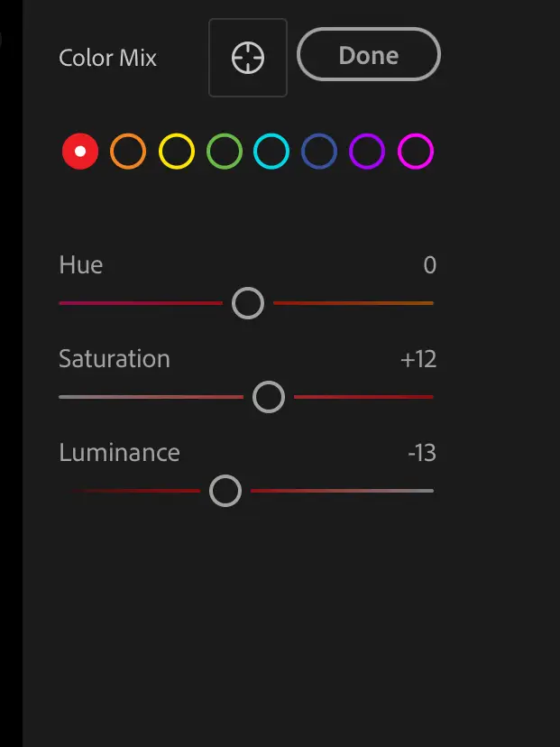Select the magenta color channel
The height and width of the screenshot is (747, 560).
tap(416, 152)
